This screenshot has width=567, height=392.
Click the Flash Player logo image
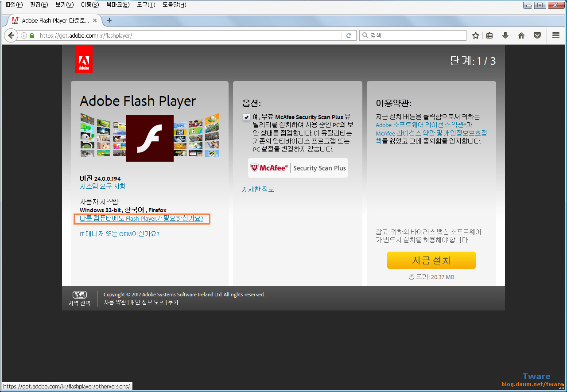click(150, 138)
